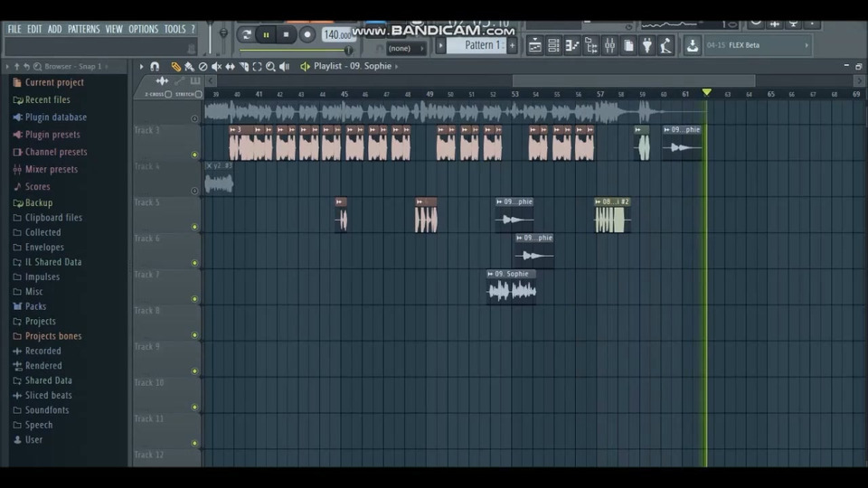The width and height of the screenshot is (868, 488).
Task: Open Browser Snap 1 options arrow
Action: click(x=107, y=66)
